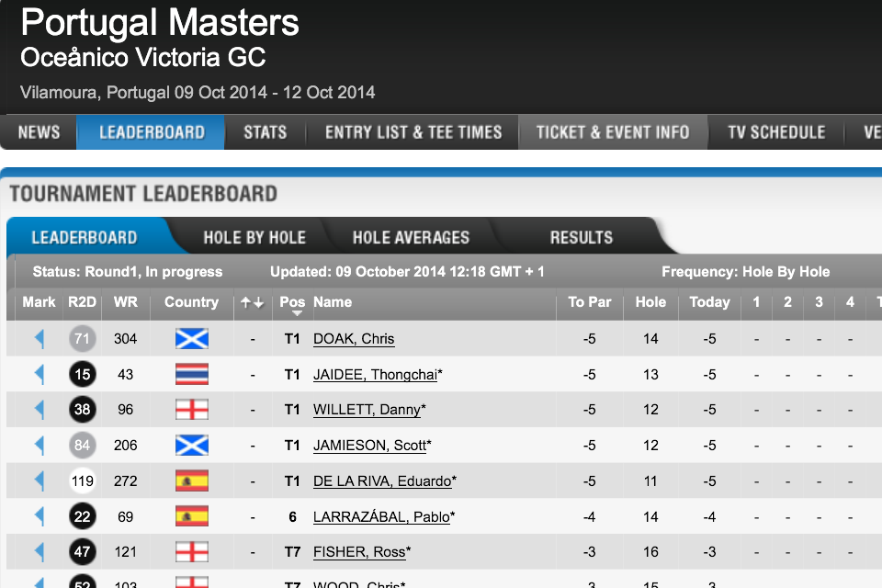Open JAIDEE, Thongchai player link
882x588 pixels.
tap(375, 375)
